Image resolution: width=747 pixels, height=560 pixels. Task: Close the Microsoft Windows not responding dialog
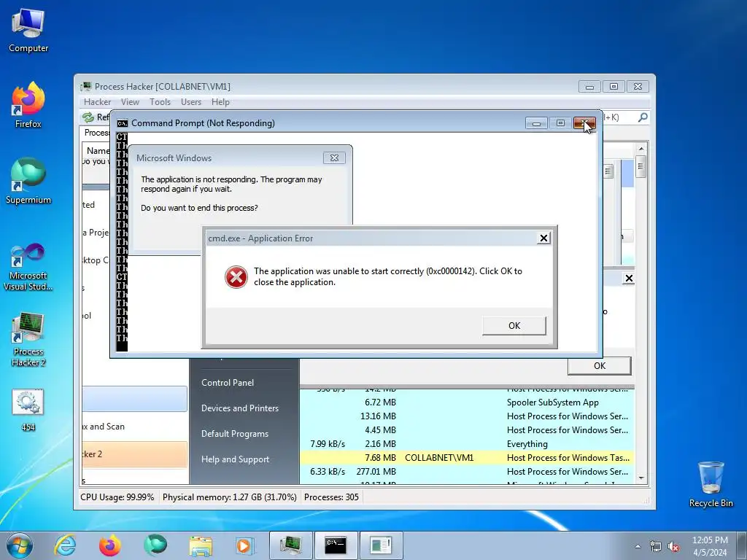pos(334,157)
